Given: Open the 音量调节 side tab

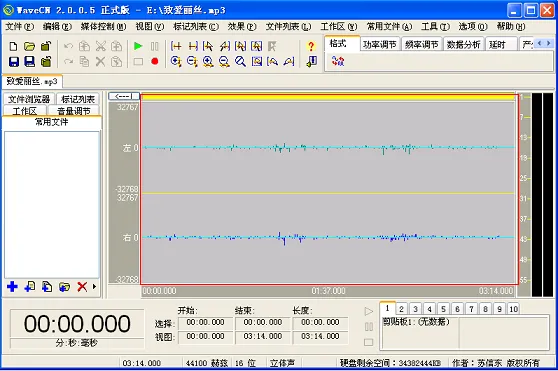Looking at the screenshot, I should point(74,111).
